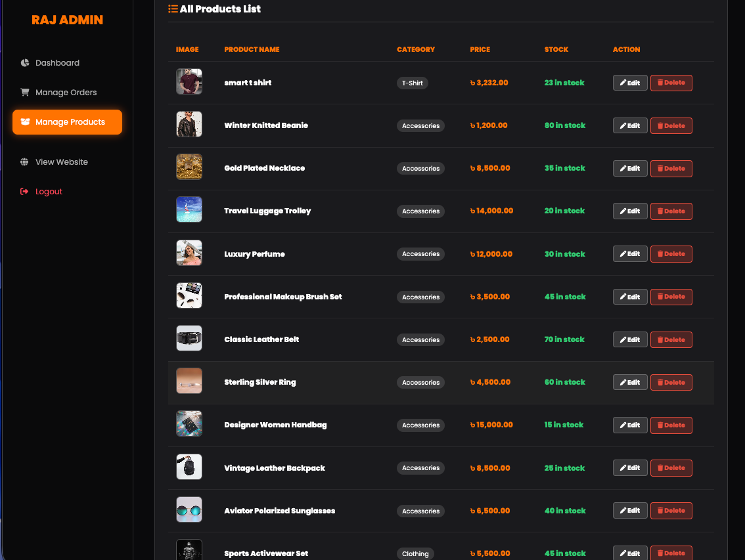Click price ৳14,000.00 of Luggage Trolley
745x560 pixels.
click(x=491, y=211)
